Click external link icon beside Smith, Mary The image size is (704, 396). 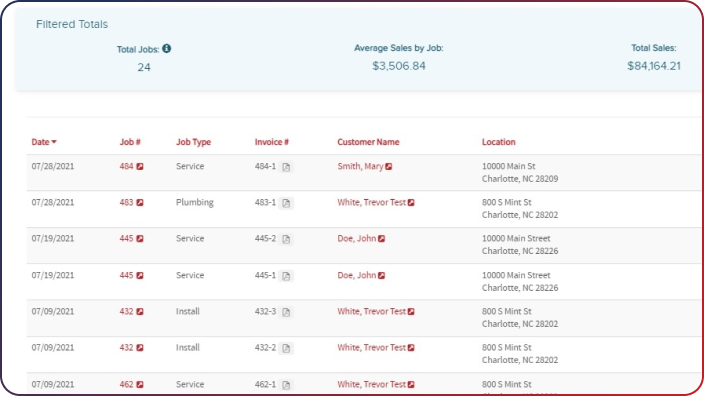(389, 167)
